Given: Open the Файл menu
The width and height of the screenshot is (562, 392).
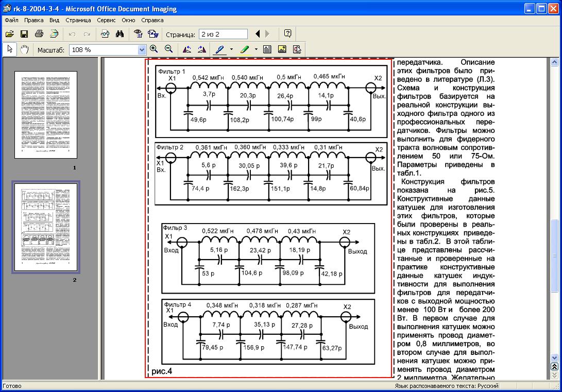Looking at the screenshot, I should point(11,20).
